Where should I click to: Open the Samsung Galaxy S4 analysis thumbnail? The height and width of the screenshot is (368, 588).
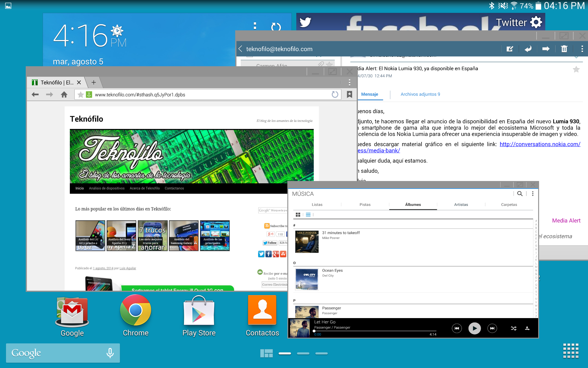pos(184,236)
